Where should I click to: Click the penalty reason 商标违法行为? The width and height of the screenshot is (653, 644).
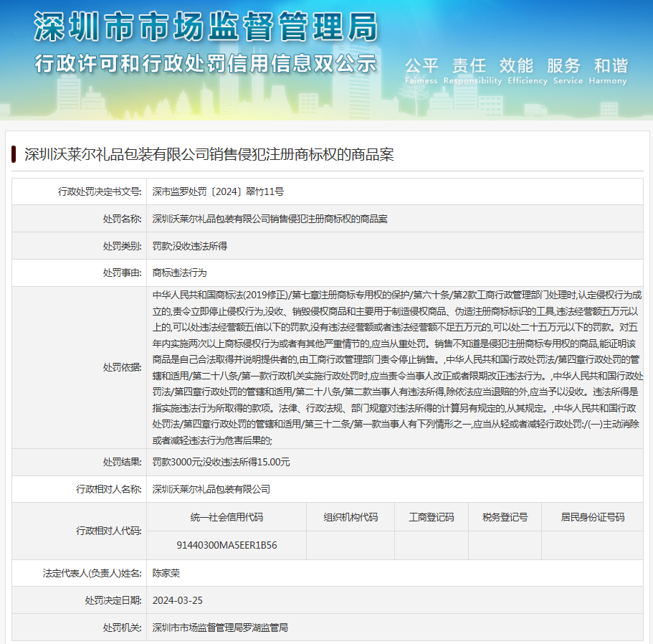pos(179,273)
